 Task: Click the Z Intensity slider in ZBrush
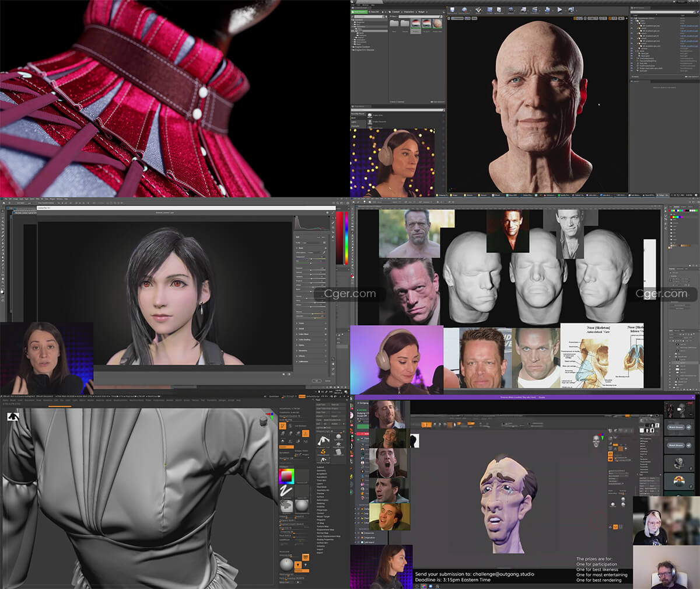pyautogui.click(x=294, y=531)
